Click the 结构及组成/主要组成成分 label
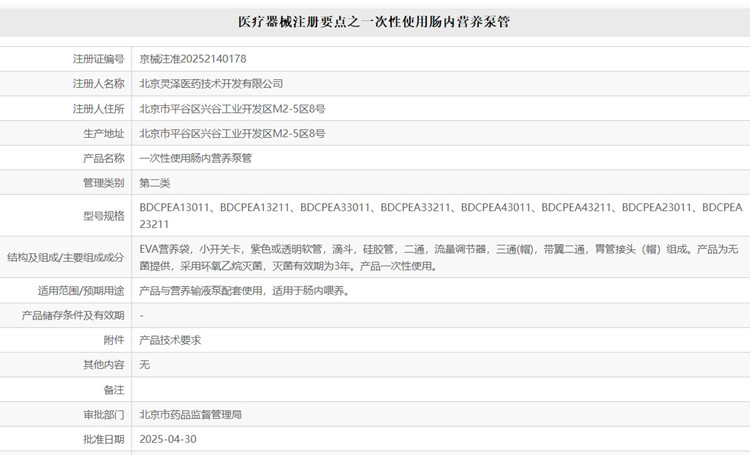This screenshot has height=455, width=750. 65,257
